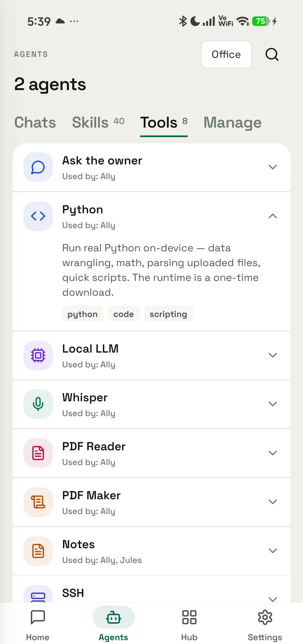Tap the Notes document icon
303x644 pixels.
[38, 551]
